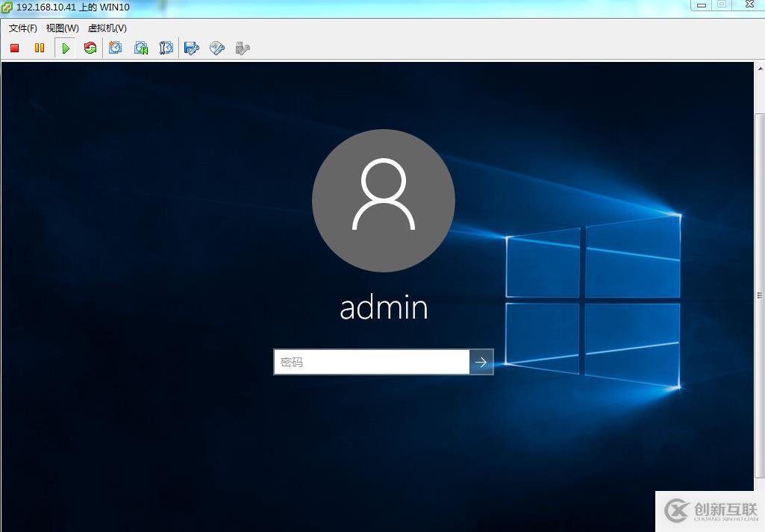Power off the virtual machine

[x=13, y=48]
